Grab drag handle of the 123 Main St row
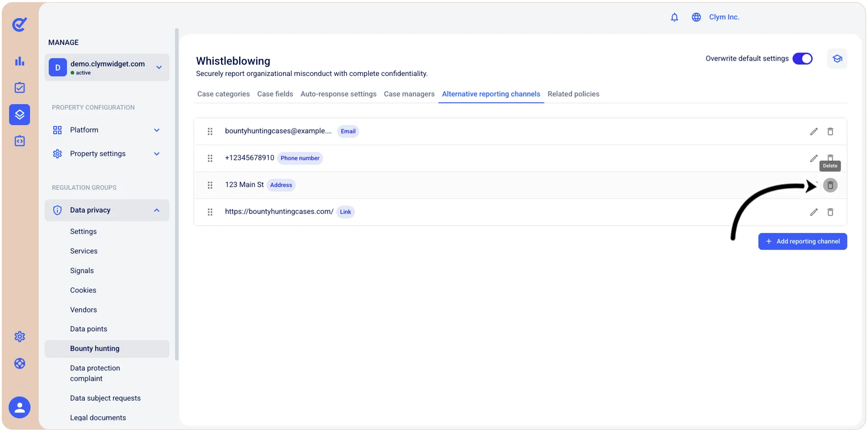Viewport: 868px width, 432px height. pyautogui.click(x=210, y=185)
